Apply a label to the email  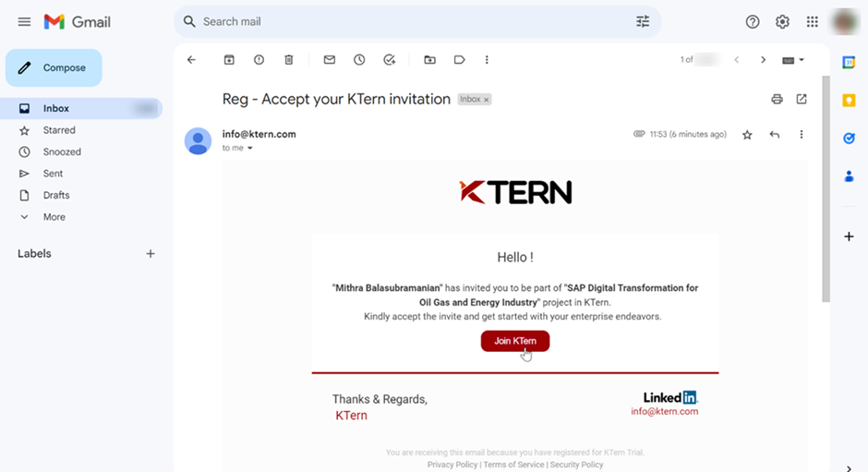click(459, 60)
